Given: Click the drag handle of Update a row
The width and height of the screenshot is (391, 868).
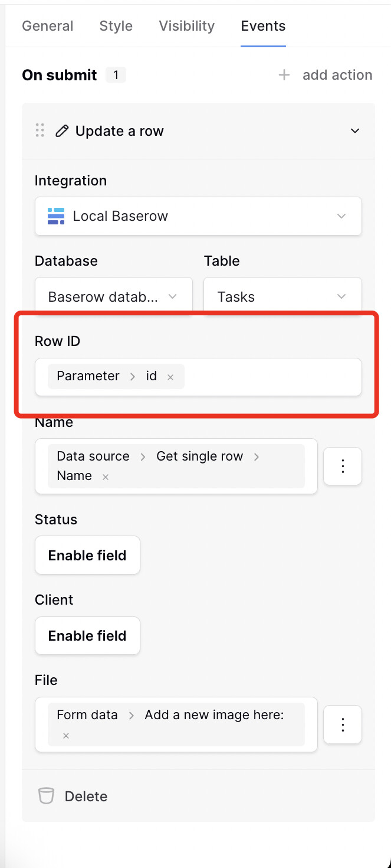Looking at the screenshot, I should 40,130.
